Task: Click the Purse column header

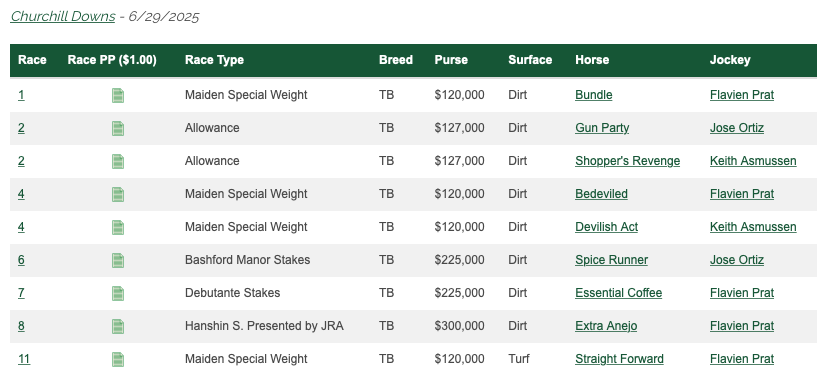Action: click(x=451, y=60)
